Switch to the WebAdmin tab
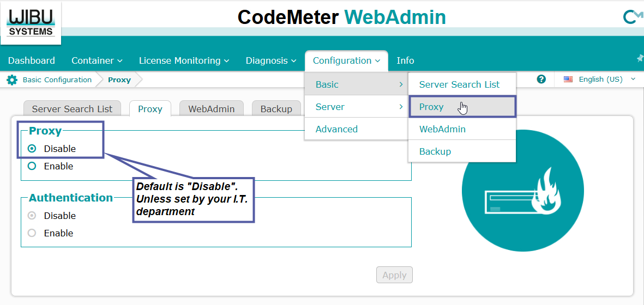Screen dimensions: 644x305 point(212,108)
